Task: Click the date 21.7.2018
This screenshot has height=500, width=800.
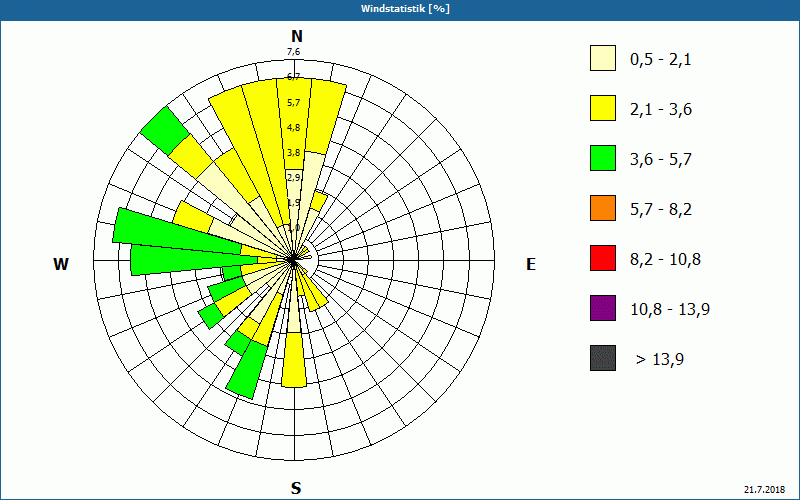Action: [x=764, y=490]
